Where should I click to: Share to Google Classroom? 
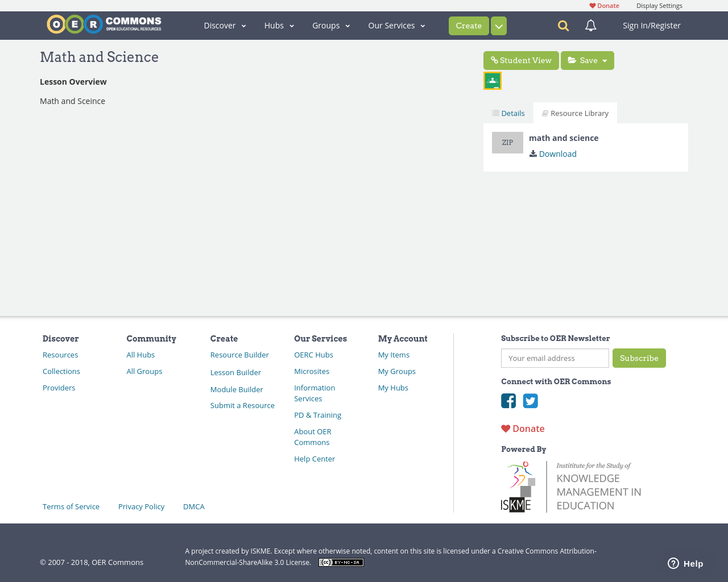click(492, 80)
